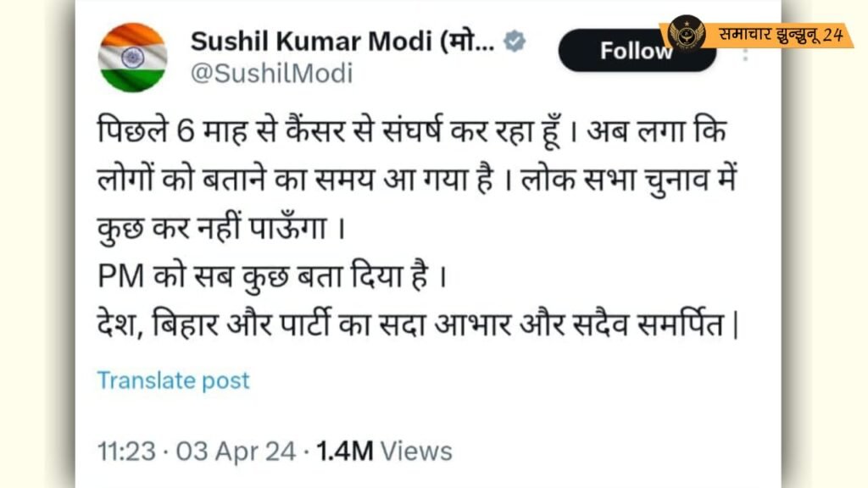Click the Sushil Kumar Modi display name
Image resolution: width=868 pixels, height=488 pixels.
click(342, 42)
